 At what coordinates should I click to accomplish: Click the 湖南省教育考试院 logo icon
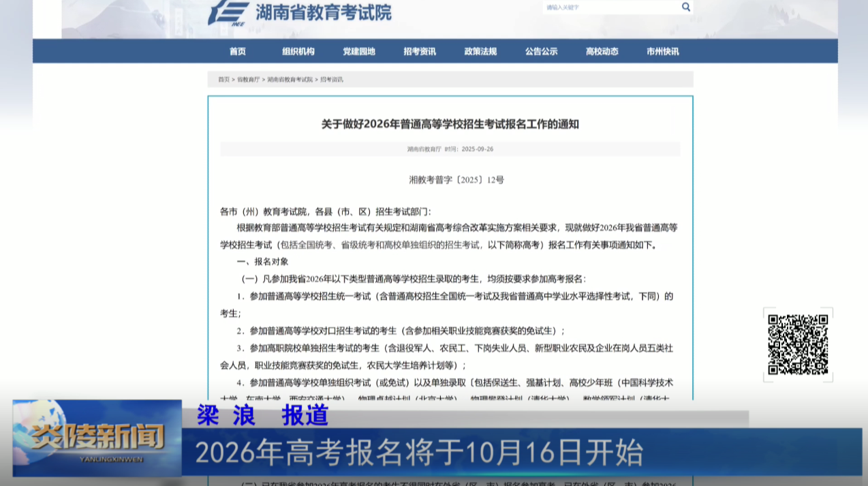pos(230,12)
